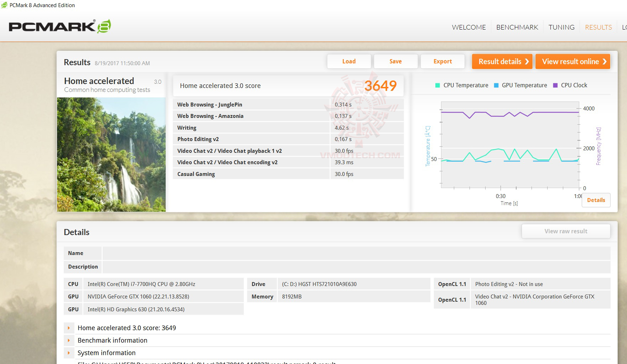This screenshot has height=364, width=627.
Task: Click the Name field
Action: click(356, 253)
